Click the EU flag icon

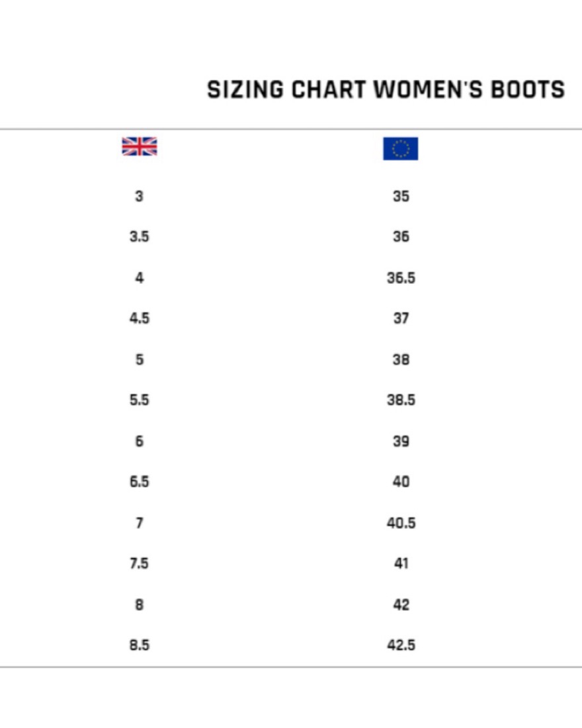(x=401, y=148)
